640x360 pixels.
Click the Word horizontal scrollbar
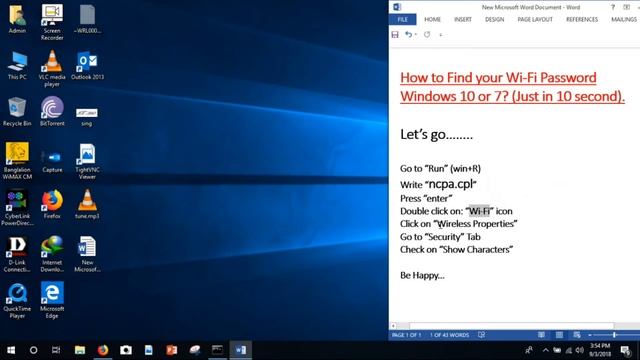[512, 326]
